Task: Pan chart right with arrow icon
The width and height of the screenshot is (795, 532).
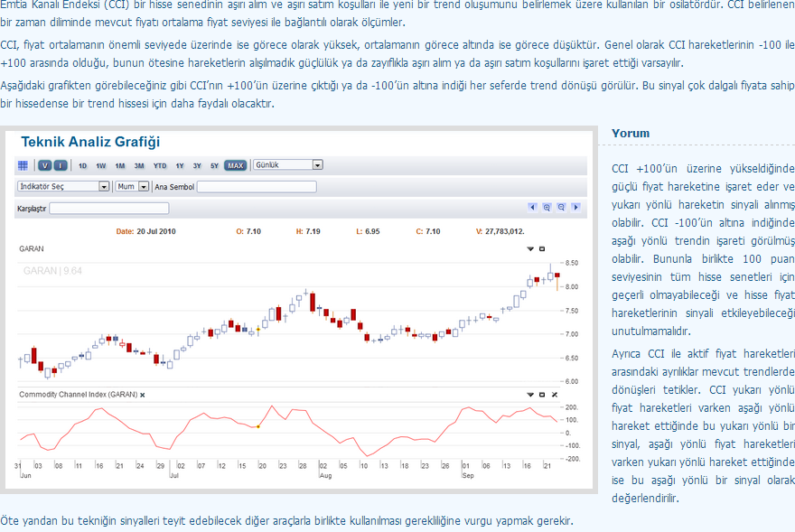Action: click(x=575, y=207)
